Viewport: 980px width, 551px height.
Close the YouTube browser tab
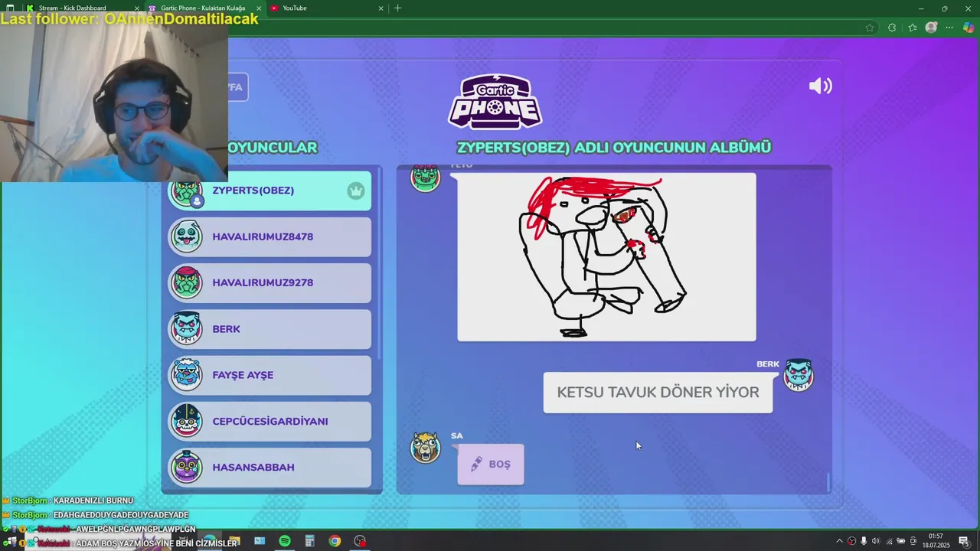click(x=381, y=8)
